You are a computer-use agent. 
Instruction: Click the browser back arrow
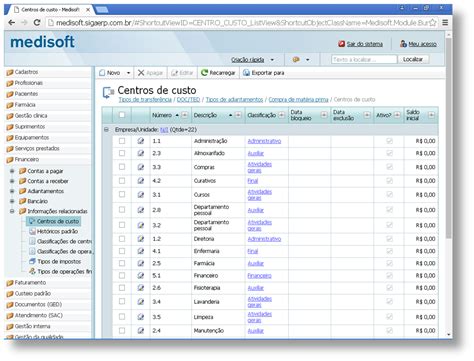12,23
